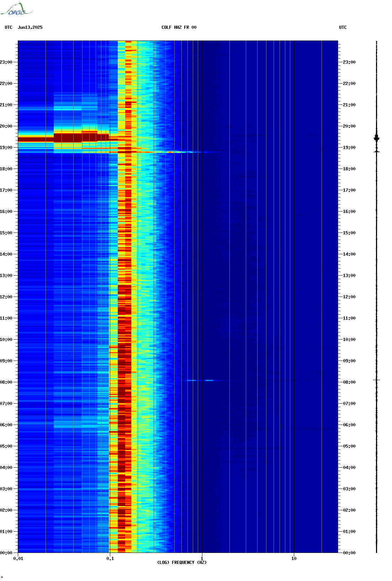Click the 12:00 label on right axis
Image resolution: width=392 pixels, height=581 pixels.
click(349, 297)
